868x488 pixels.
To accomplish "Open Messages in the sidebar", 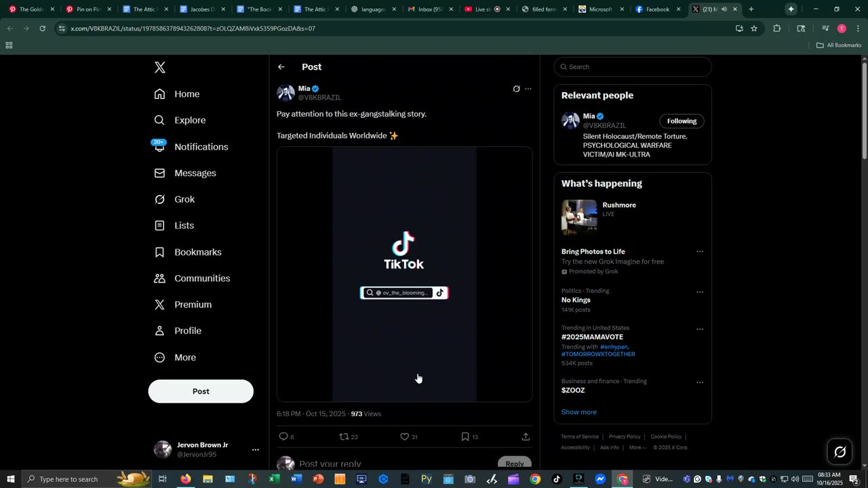I will click(185, 174).
